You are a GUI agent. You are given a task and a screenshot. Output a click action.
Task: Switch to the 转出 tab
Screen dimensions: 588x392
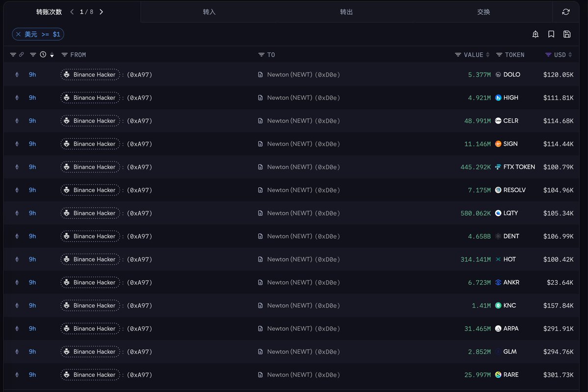click(x=347, y=12)
